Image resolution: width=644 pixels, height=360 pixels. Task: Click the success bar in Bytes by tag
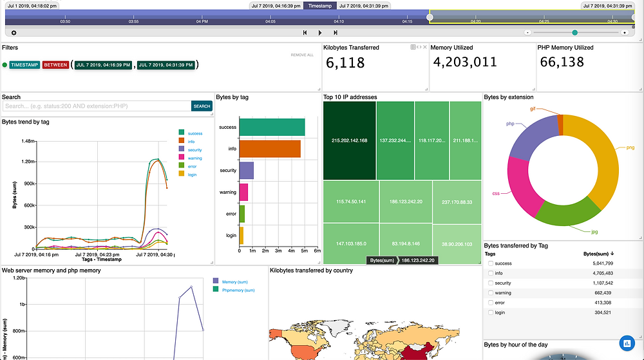click(x=272, y=128)
